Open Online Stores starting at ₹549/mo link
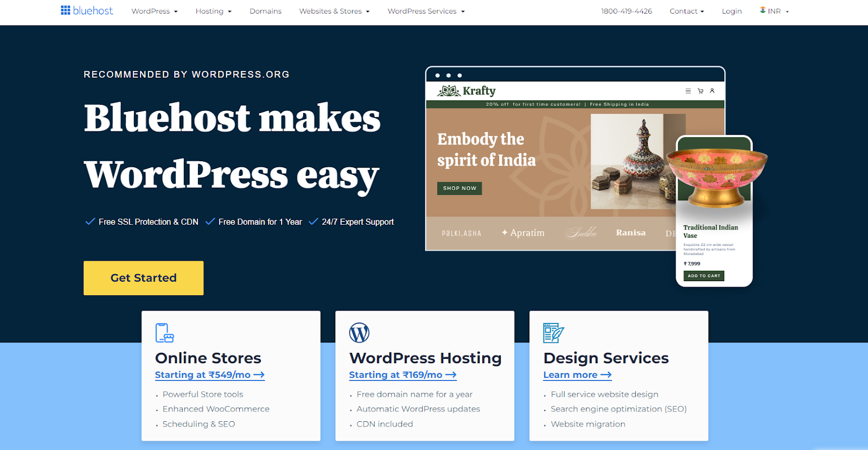Viewport: 868px width, 450px height. 209,375
